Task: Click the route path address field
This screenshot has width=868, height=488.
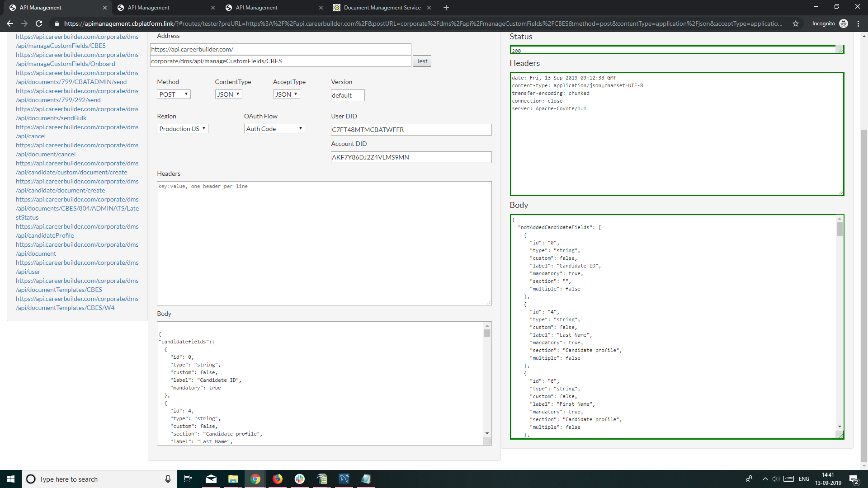Action: point(280,61)
